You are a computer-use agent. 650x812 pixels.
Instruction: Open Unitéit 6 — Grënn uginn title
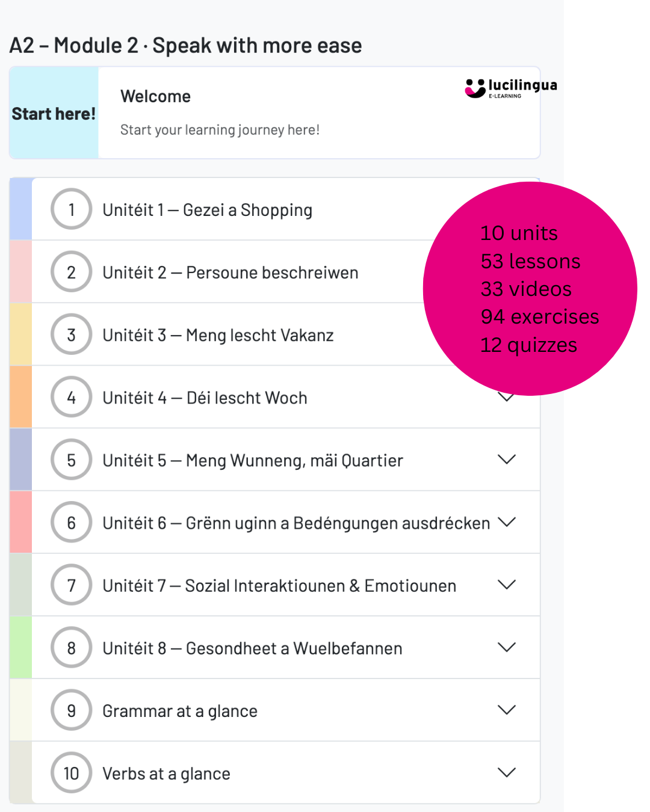pyautogui.click(x=296, y=523)
